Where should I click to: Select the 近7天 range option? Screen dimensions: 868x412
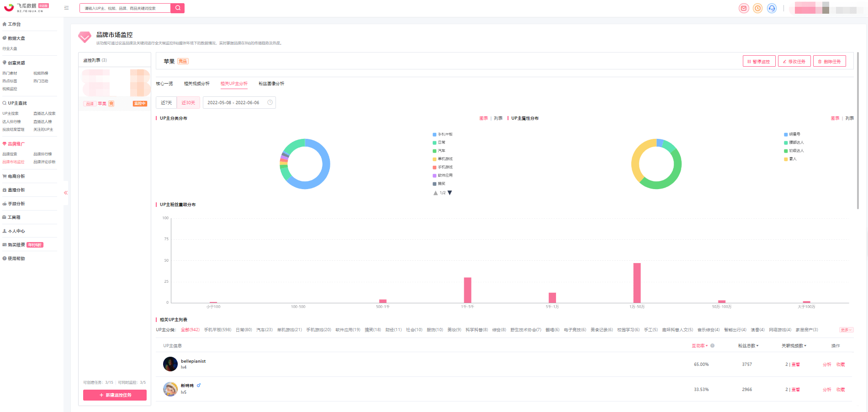(166, 102)
